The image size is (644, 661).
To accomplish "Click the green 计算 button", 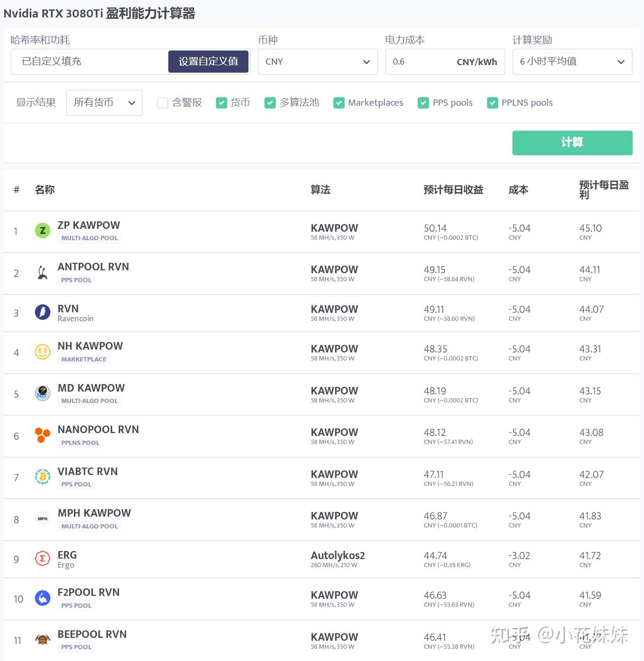I will click(572, 142).
